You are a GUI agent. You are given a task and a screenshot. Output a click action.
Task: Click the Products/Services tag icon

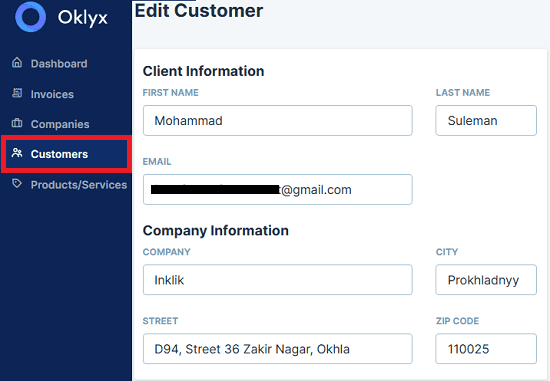click(x=17, y=183)
